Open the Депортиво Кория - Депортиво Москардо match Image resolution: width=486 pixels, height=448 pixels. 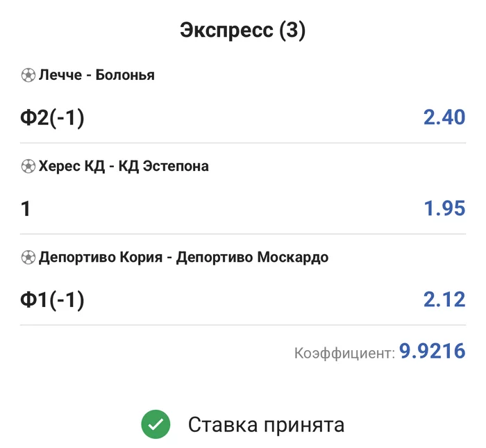(x=183, y=258)
